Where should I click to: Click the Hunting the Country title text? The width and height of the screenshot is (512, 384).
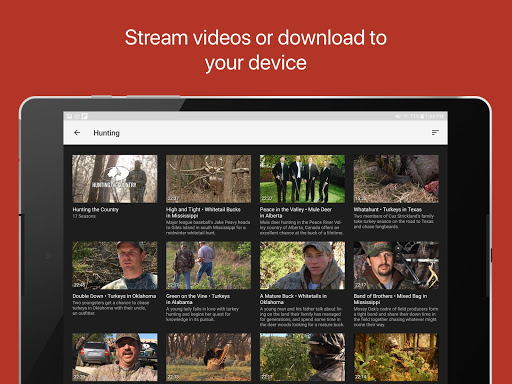(96, 210)
